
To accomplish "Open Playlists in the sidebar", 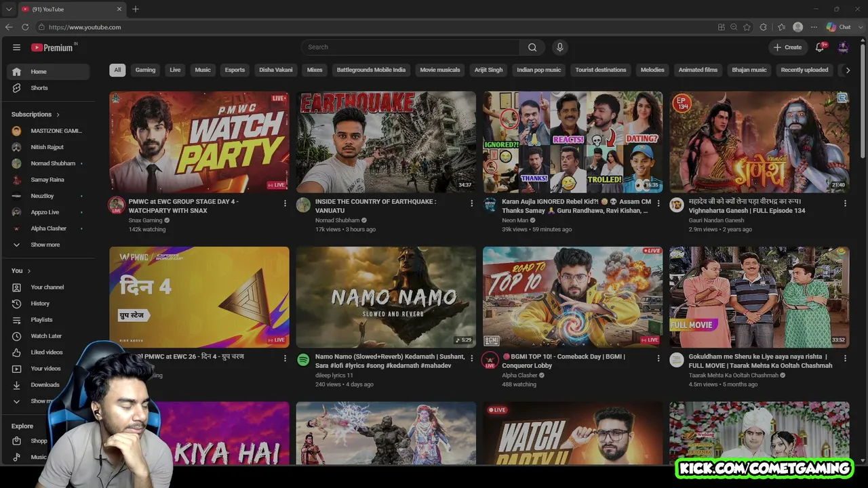I will [x=41, y=320].
